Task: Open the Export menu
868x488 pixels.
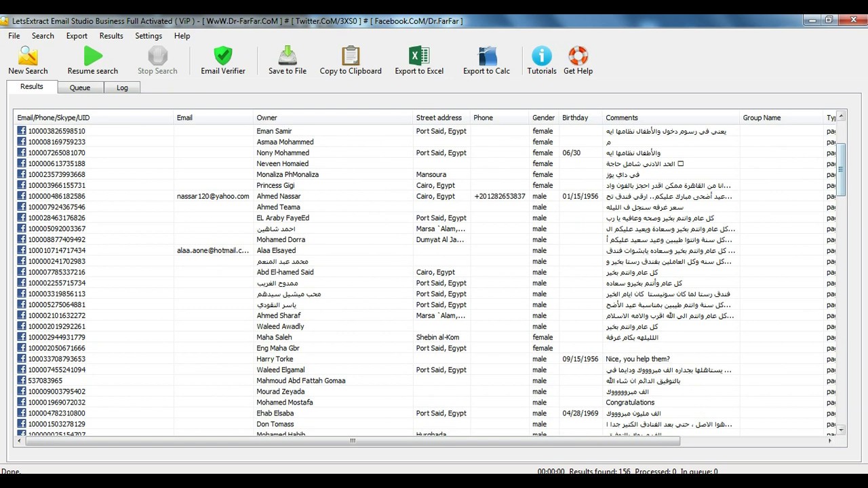Action: pos(77,36)
